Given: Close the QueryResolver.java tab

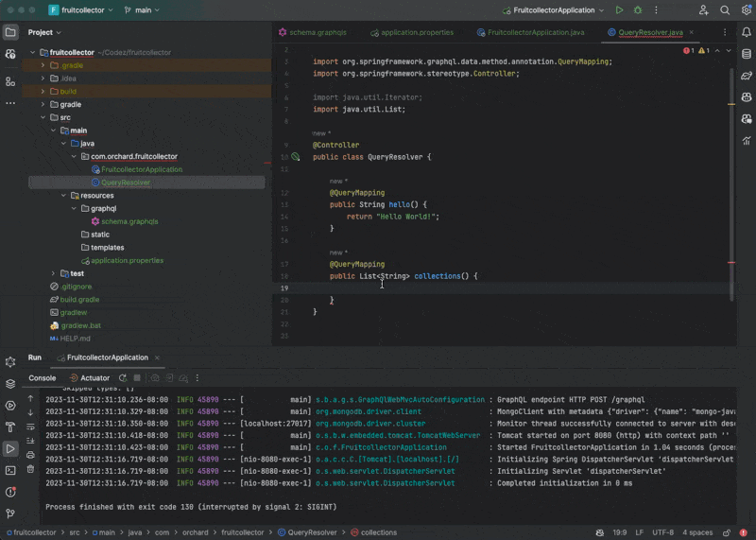Looking at the screenshot, I should point(692,32).
